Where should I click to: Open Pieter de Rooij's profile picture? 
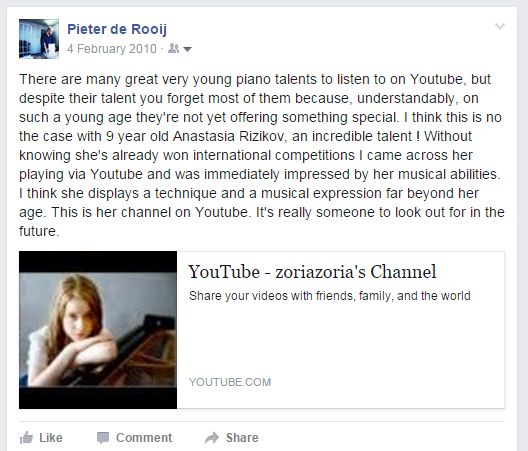click(x=39, y=39)
